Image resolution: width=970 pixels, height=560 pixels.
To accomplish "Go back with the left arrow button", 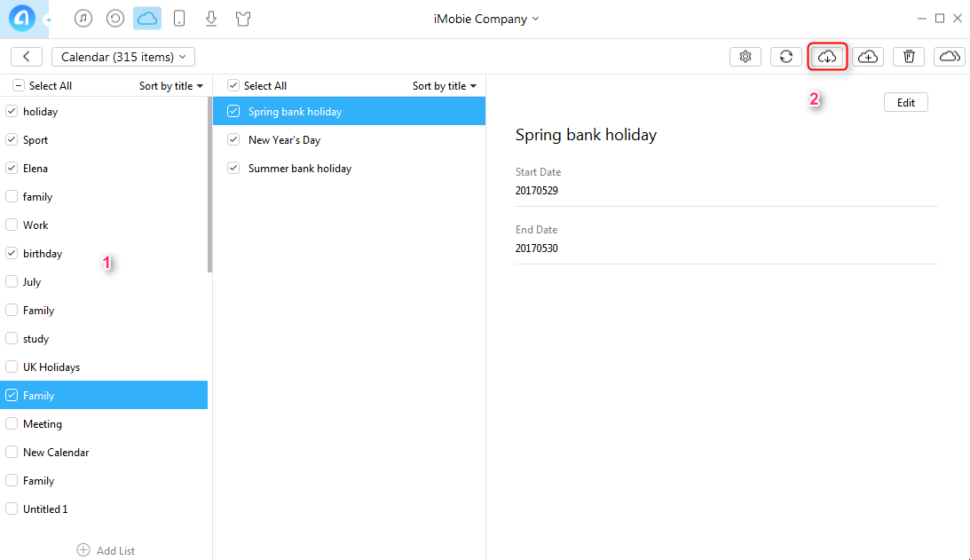I will pos(27,56).
